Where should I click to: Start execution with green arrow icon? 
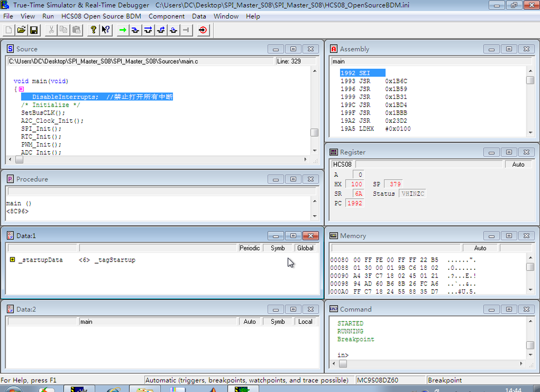point(123,30)
